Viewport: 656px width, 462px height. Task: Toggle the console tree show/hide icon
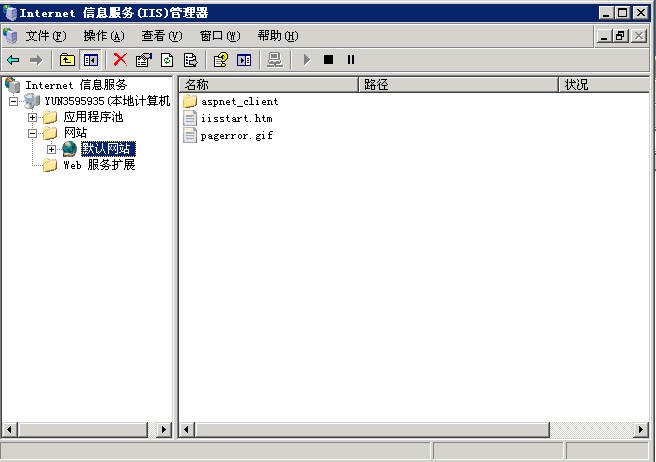click(x=91, y=60)
